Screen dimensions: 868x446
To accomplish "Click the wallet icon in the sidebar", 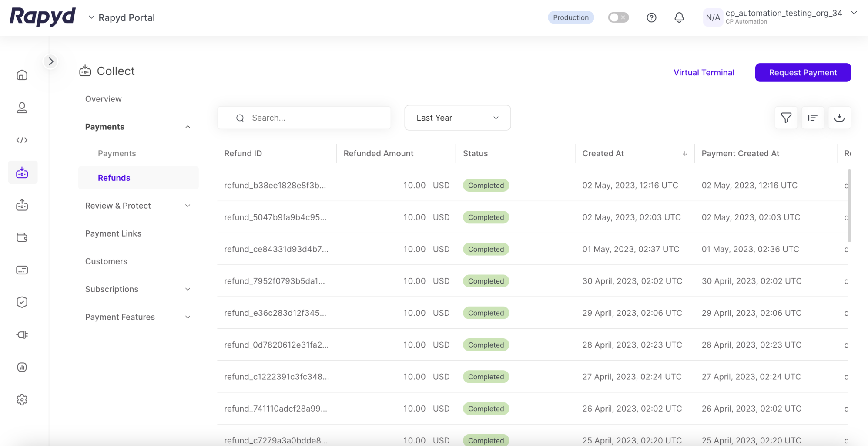I will 22,237.
